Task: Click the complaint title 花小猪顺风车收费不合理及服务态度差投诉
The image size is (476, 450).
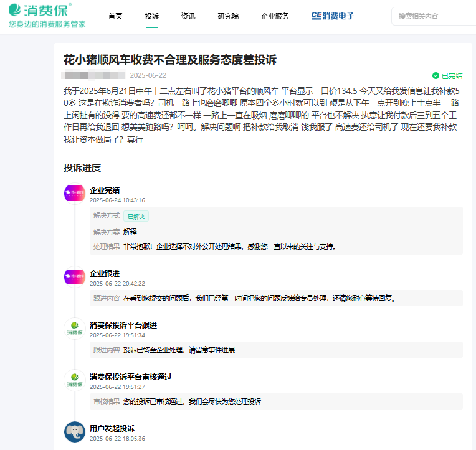Action: point(170,60)
